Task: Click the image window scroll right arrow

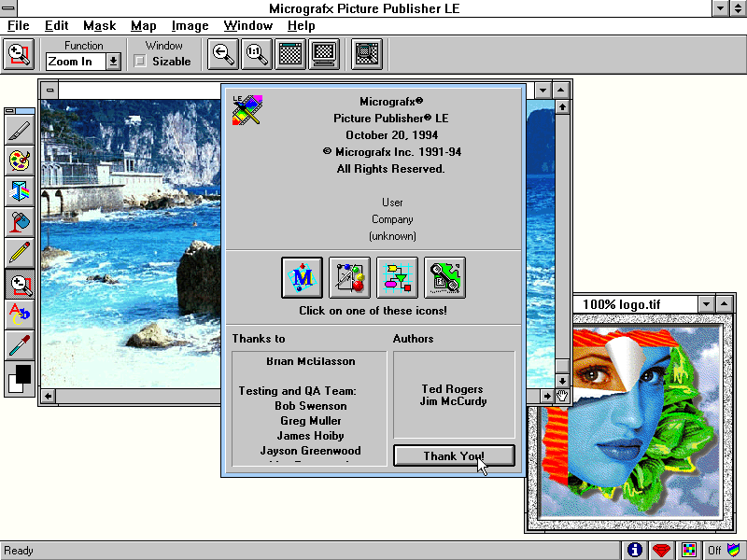Action: coord(547,396)
